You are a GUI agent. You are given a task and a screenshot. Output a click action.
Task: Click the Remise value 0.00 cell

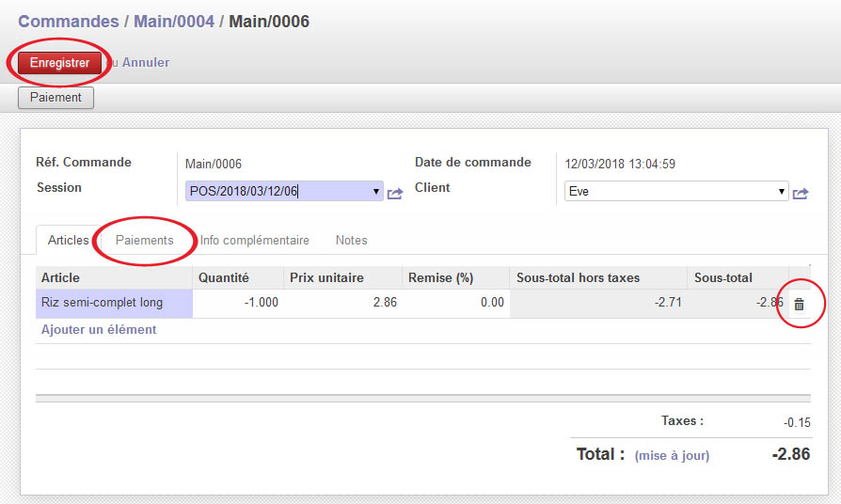point(453,303)
